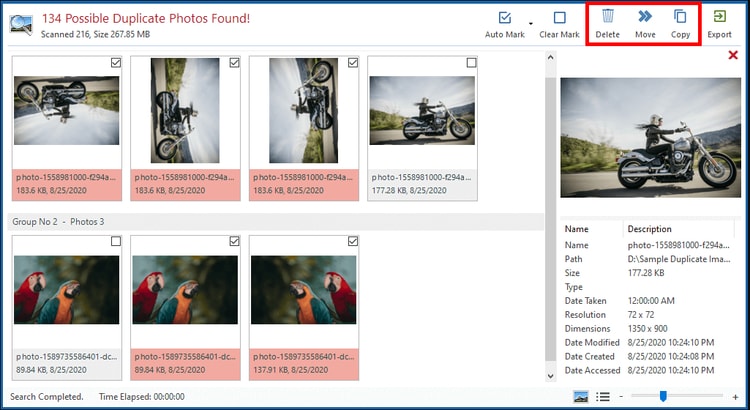Open the Auto Mark dropdown arrow
This screenshot has width=750, height=410.
[x=530, y=22]
